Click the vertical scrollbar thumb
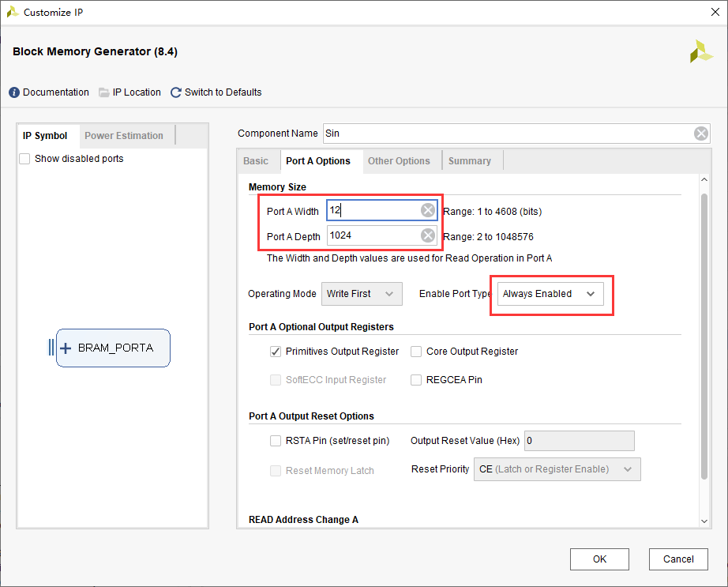The image size is (728, 587). (704, 337)
